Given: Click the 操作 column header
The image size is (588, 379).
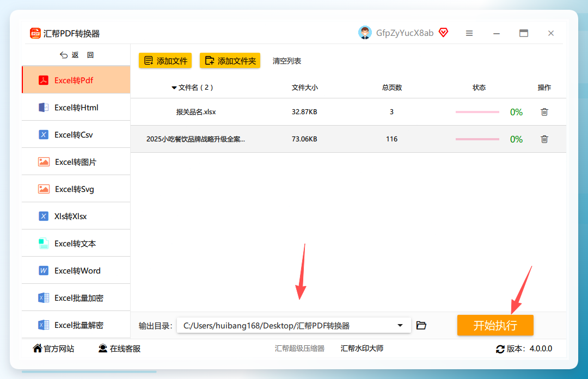Looking at the screenshot, I should (544, 88).
